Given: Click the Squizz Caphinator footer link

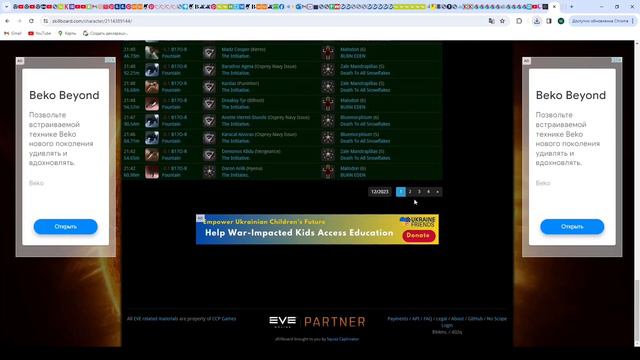Looking at the screenshot, I should pos(343,339).
